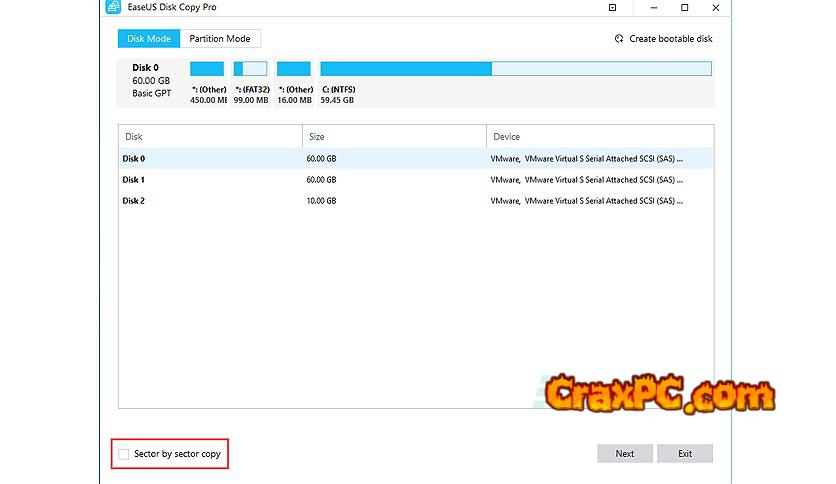Sort by the Size column header
The height and width of the screenshot is (484, 836).
[x=394, y=136]
